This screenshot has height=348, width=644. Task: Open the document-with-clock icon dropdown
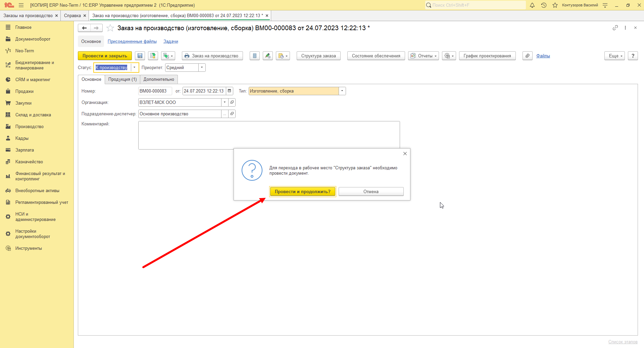(x=283, y=56)
